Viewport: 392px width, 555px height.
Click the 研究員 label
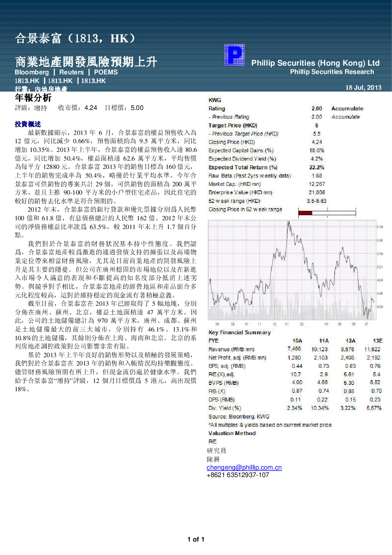pos(217,451)
